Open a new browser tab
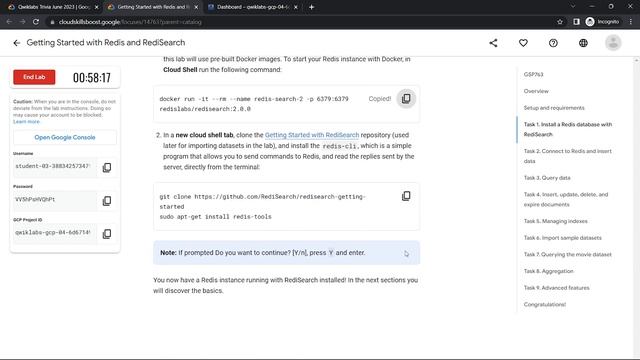This screenshot has width=640, height=360. tap(311, 7)
